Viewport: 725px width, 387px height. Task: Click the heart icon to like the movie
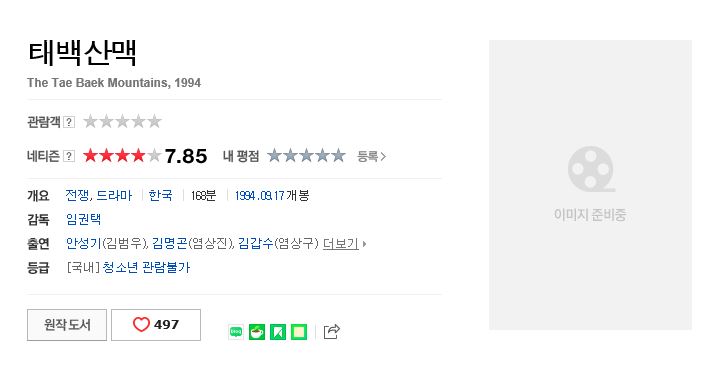click(x=141, y=325)
